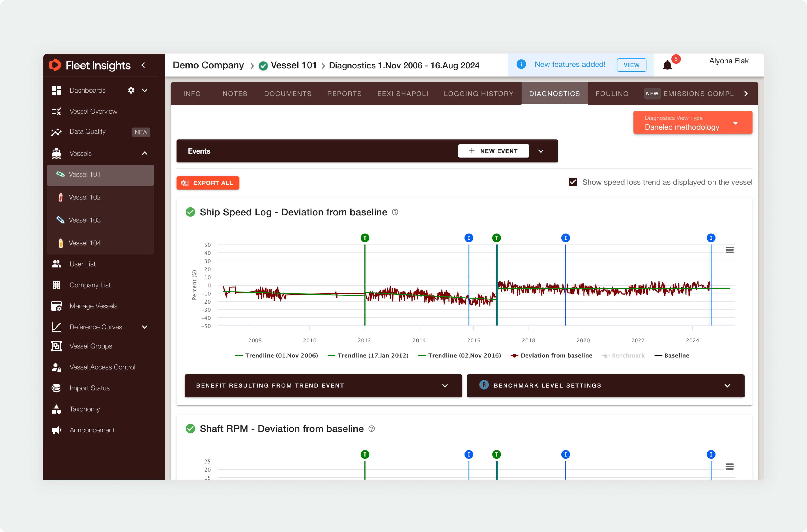The image size is (807, 532).
Task: Click the Vessel 102 red ship icon
Action: click(60, 197)
